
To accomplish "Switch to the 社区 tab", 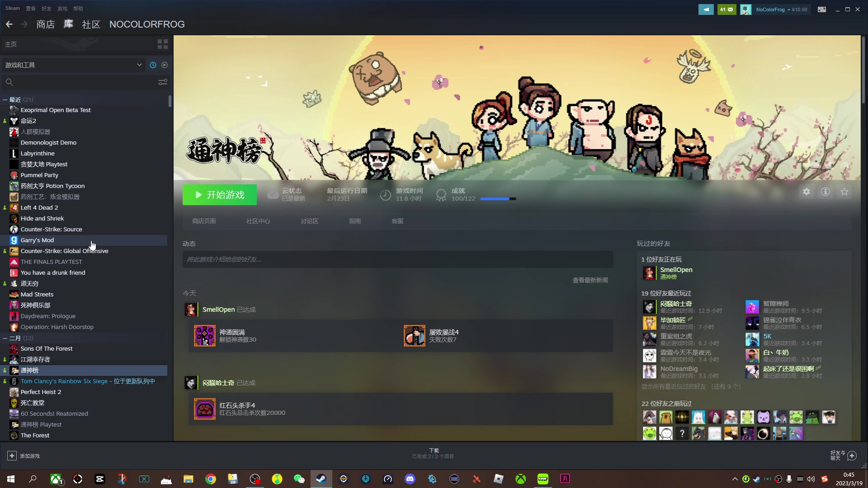I will point(91,24).
